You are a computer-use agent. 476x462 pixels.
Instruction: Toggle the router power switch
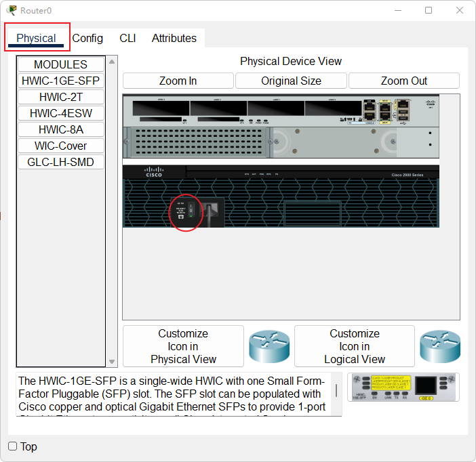click(x=191, y=210)
